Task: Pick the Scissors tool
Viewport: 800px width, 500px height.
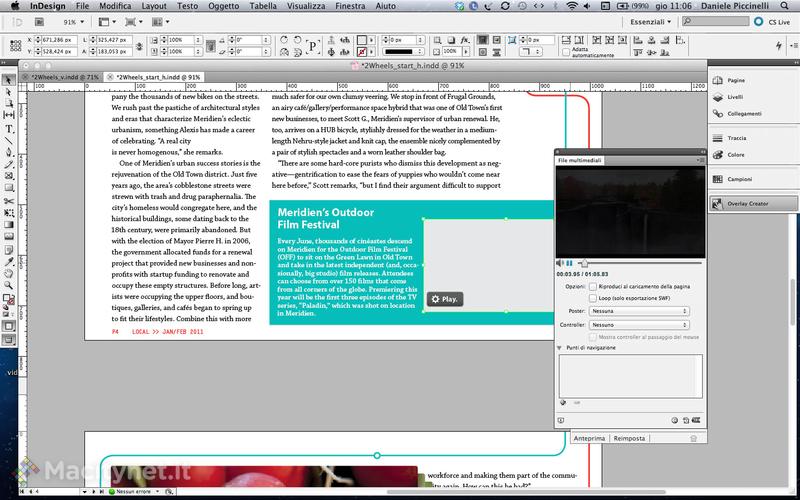Action: point(9,200)
